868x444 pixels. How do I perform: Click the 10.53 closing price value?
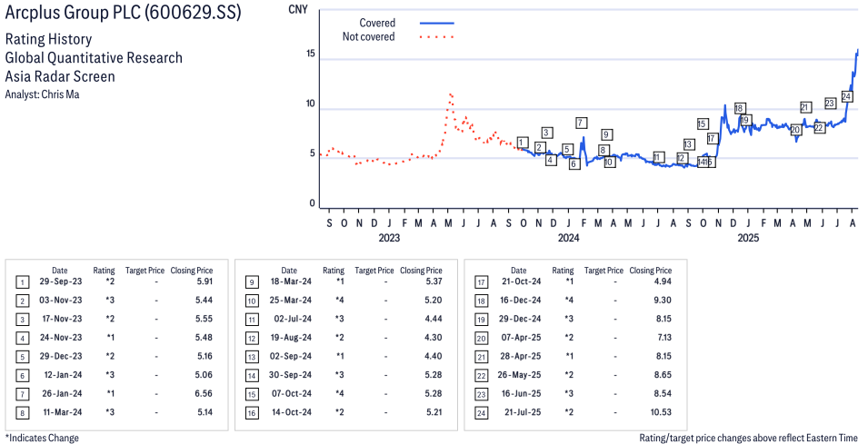[x=661, y=412]
